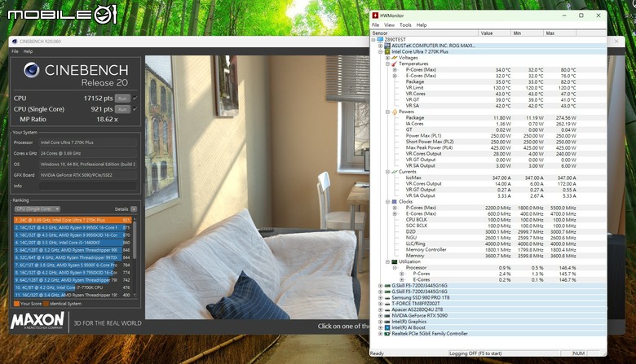Click the T-FORCE TM8FPZ002T drive icon
The image size is (636, 364).
click(387, 304)
